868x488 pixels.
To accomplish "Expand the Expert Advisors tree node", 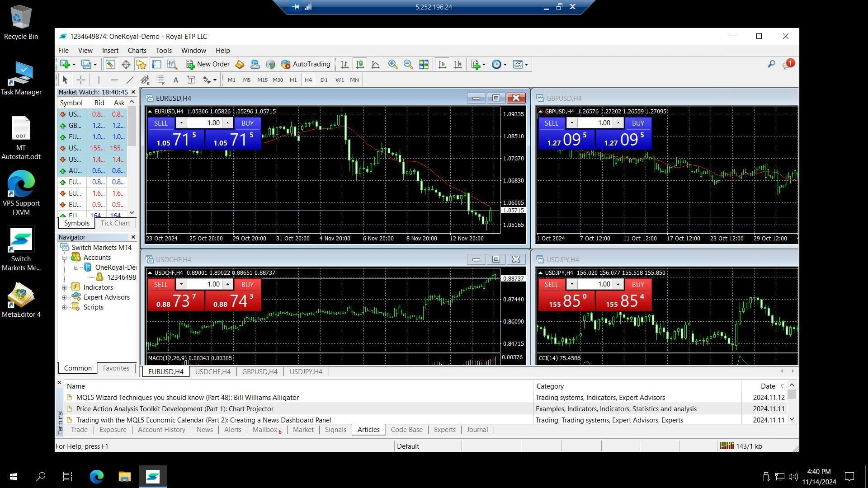I will pos(65,297).
